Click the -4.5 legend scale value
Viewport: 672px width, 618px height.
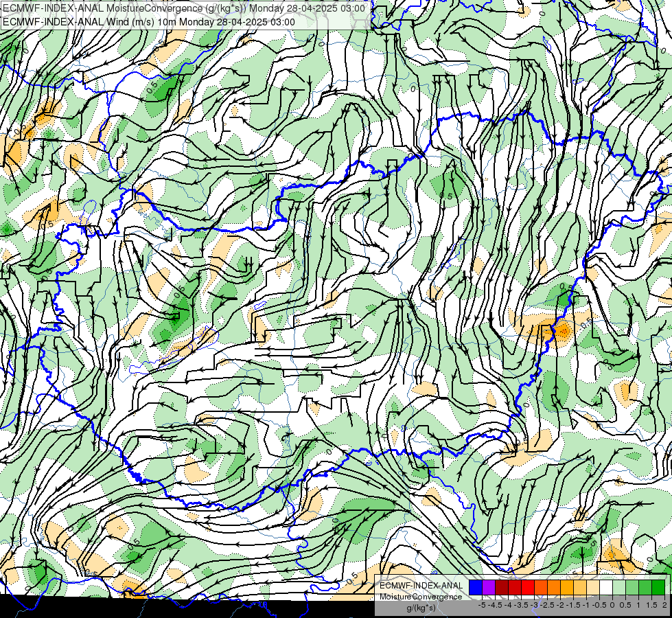click(495, 605)
